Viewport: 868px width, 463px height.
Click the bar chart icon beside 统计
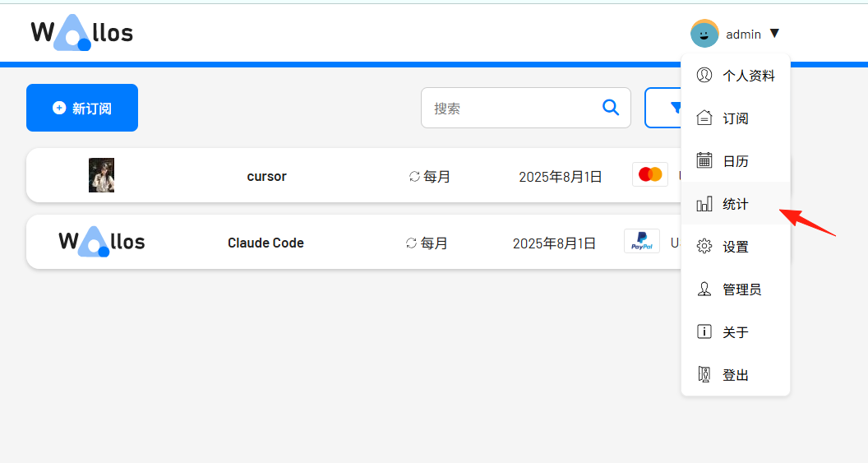tap(704, 204)
